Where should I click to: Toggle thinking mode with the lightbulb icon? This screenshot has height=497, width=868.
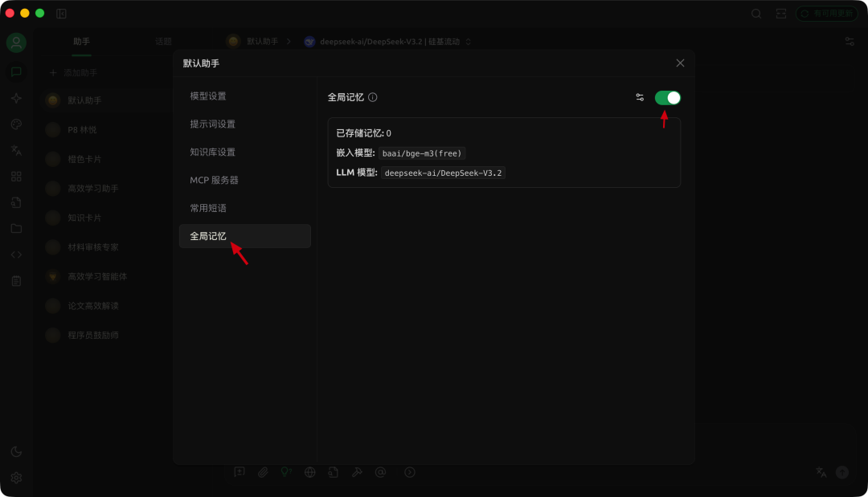pos(286,472)
